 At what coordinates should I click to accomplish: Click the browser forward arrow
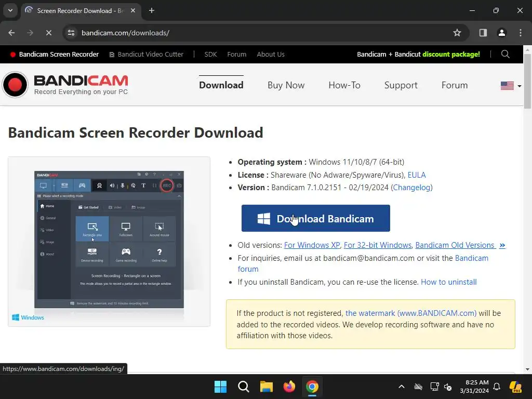30,33
